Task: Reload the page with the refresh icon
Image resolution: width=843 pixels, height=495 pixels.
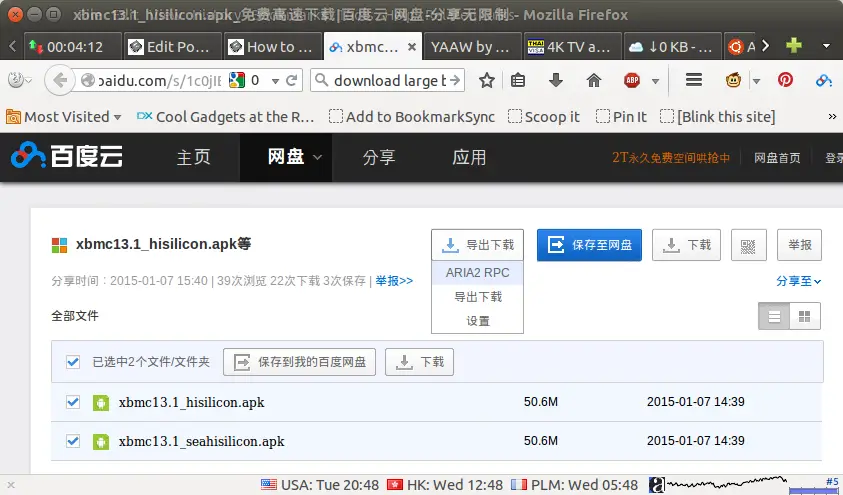Action: [291, 81]
